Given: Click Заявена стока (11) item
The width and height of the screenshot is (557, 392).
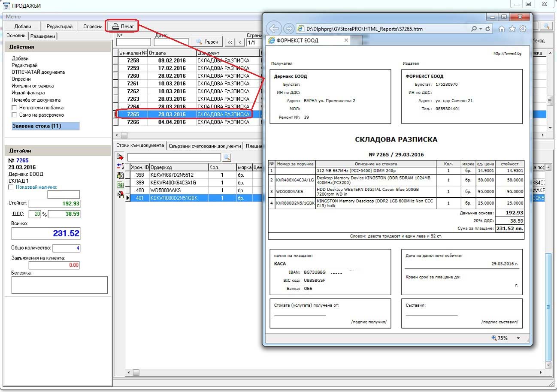Looking at the screenshot, I should (45, 126).
